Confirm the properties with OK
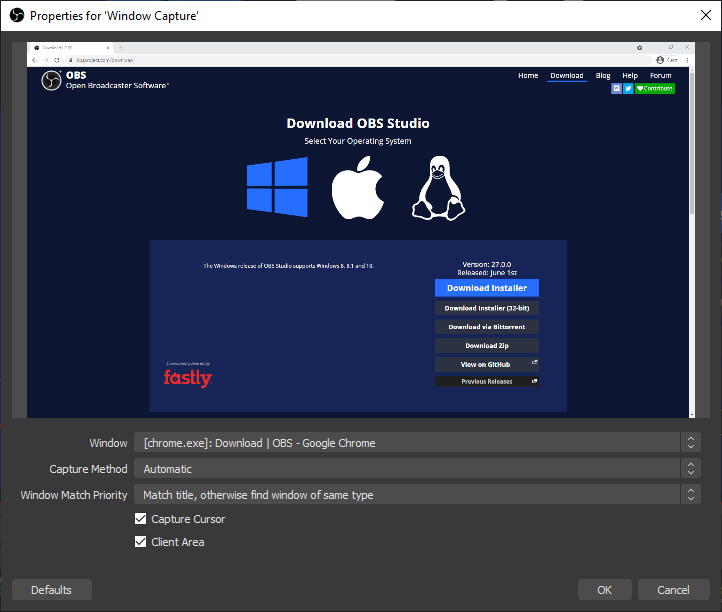 click(x=605, y=590)
